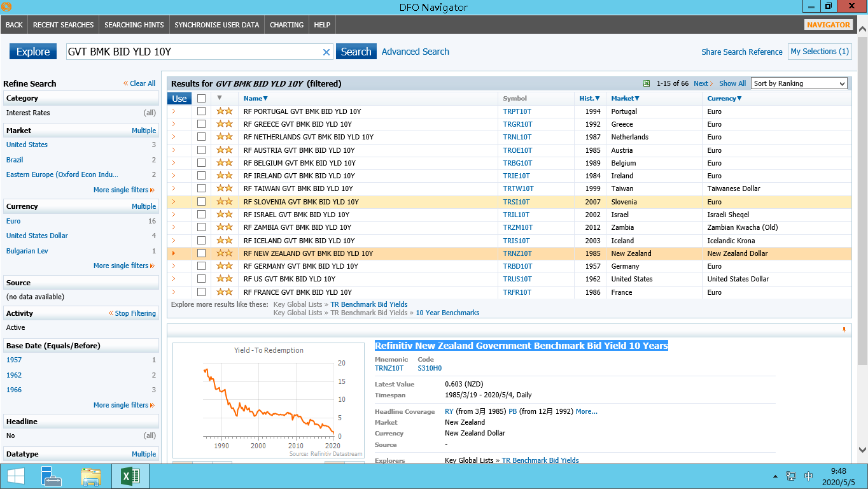The width and height of the screenshot is (868, 489).
Task: Click the orange arrow beside RF GREECE row
Action: [173, 124]
